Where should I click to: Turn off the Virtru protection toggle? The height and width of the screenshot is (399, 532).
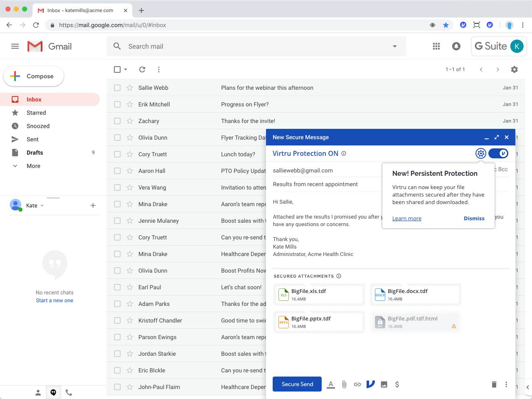point(498,153)
